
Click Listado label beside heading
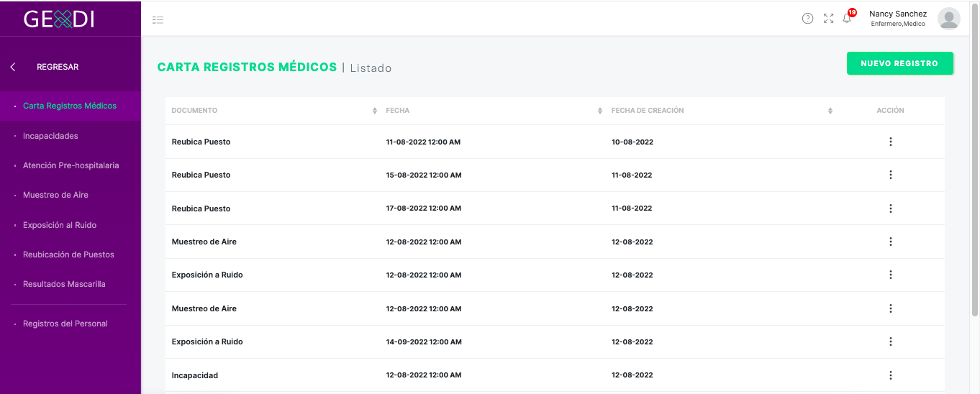[x=371, y=68]
